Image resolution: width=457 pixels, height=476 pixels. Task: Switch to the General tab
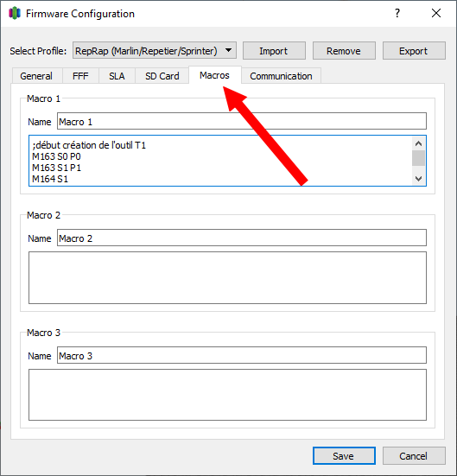(36, 75)
